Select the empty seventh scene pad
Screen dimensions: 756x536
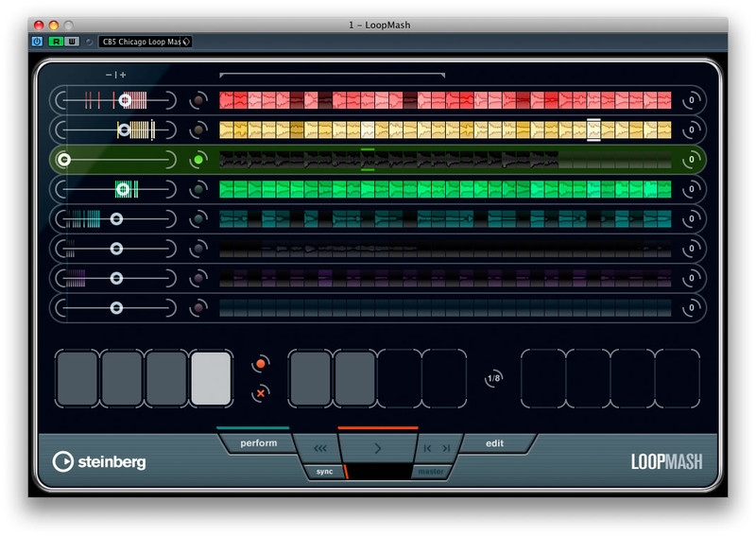(x=399, y=379)
